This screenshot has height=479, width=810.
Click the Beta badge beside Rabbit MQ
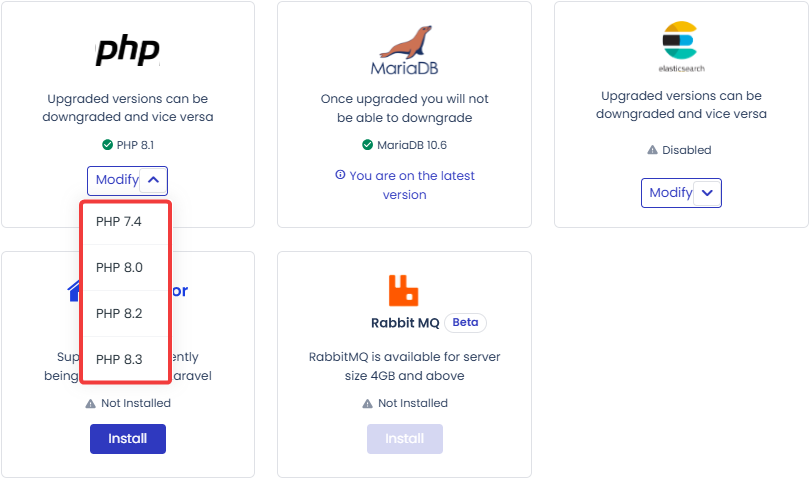pyautogui.click(x=465, y=322)
